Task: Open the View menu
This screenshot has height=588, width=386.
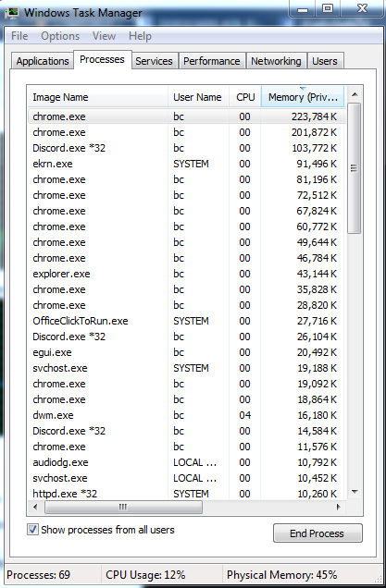Action: click(x=104, y=36)
